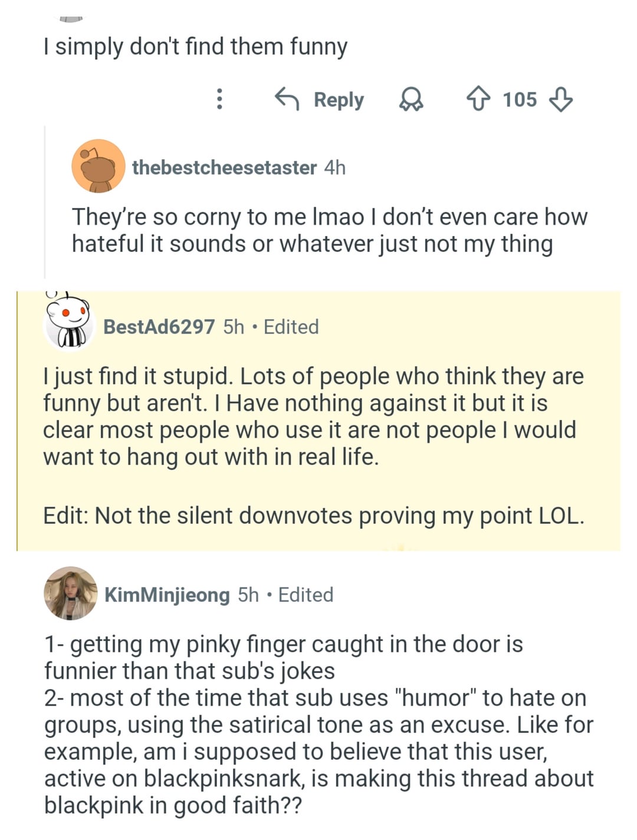Screen dimensions: 637x840
Task: Upvote the comment with 105 points
Action: click(478, 99)
